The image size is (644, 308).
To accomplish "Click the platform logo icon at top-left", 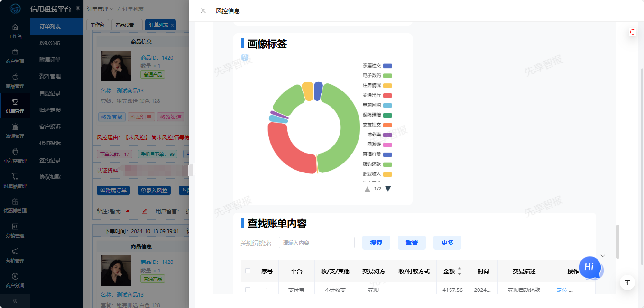I will pos(15,9).
